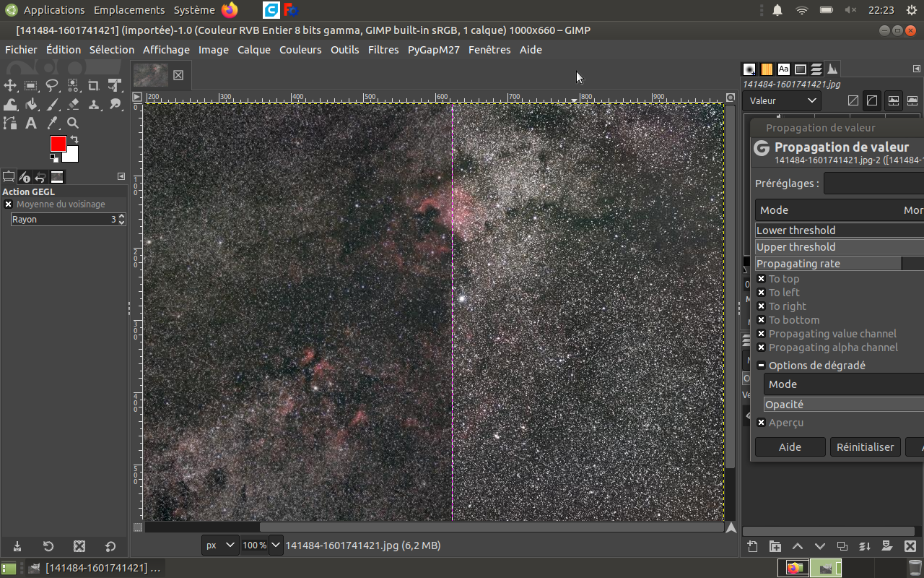Select the Eraser tool

point(73,104)
